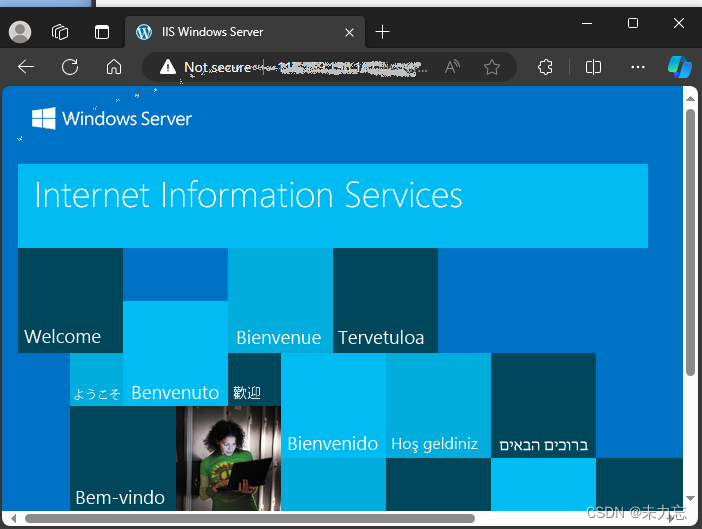The height and width of the screenshot is (529, 702).
Task: Open the tab actions menu icon
Action: pos(102,32)
